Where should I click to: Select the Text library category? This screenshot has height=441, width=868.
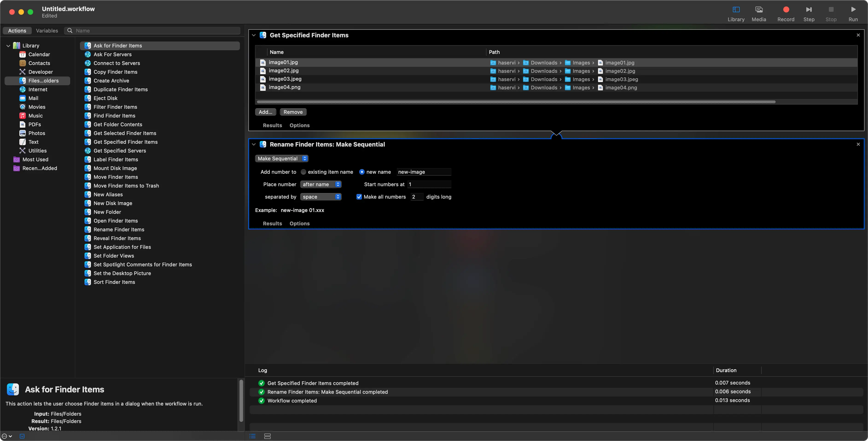click(33, 142)
